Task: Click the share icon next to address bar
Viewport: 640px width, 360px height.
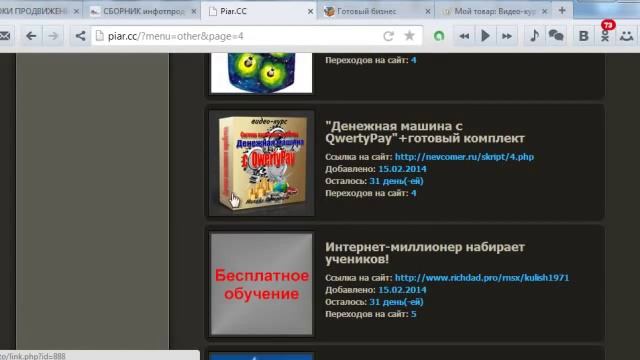Action: point(80,36)
